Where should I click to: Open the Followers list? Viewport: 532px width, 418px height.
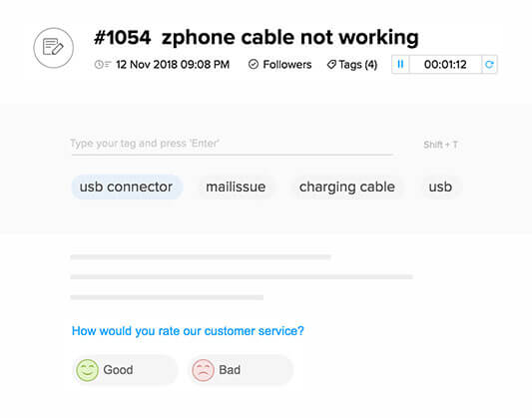pos(279,64)
